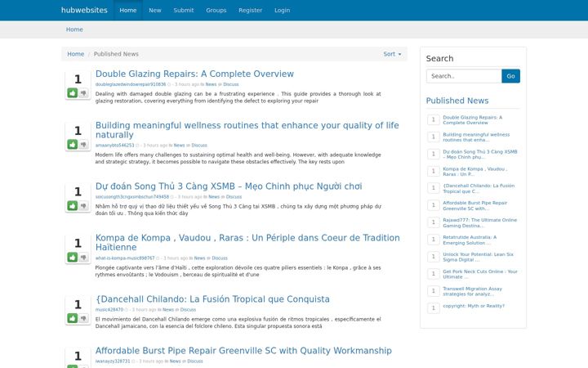Open sidebar link Retatrutide Australia
Viewport: 588px width, 368px height.
(470, 240)
